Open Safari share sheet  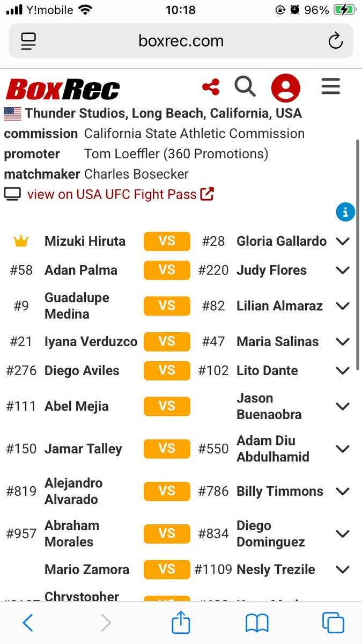click(x=181, y=623)
